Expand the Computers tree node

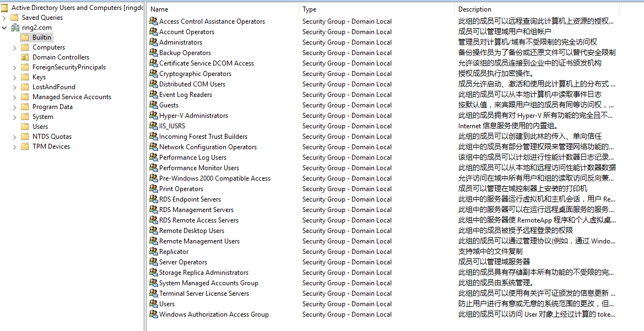tap(14, 47)
